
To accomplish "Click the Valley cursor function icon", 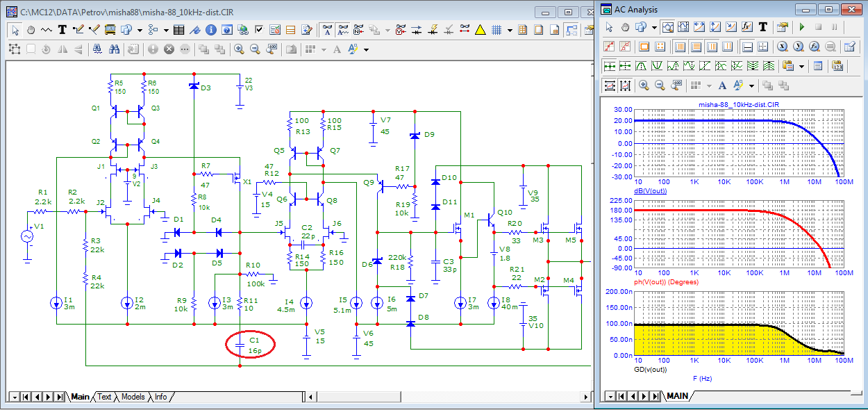I will coord(657,66).
